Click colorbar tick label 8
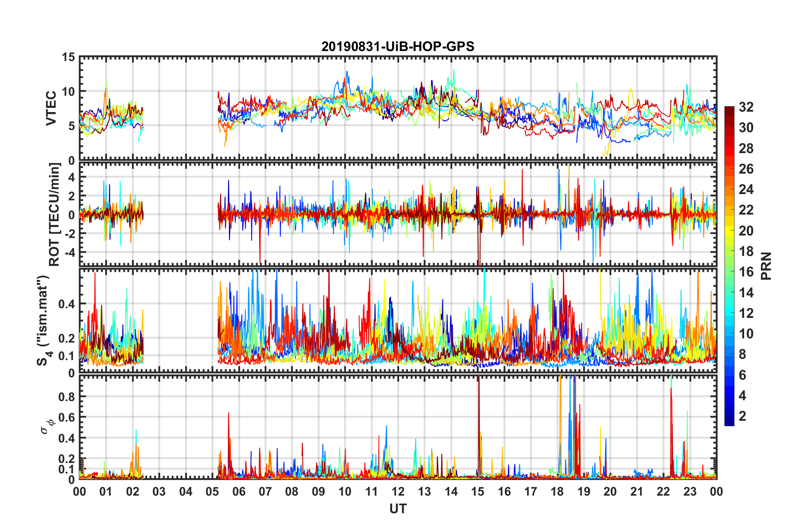Viewport: 796px width, 532px height. (x=742, y=354)
